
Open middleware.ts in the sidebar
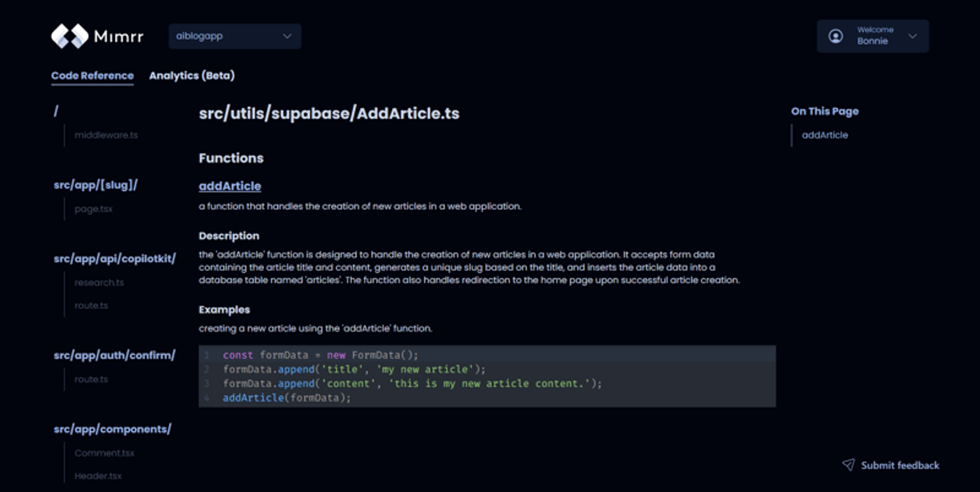106,135
